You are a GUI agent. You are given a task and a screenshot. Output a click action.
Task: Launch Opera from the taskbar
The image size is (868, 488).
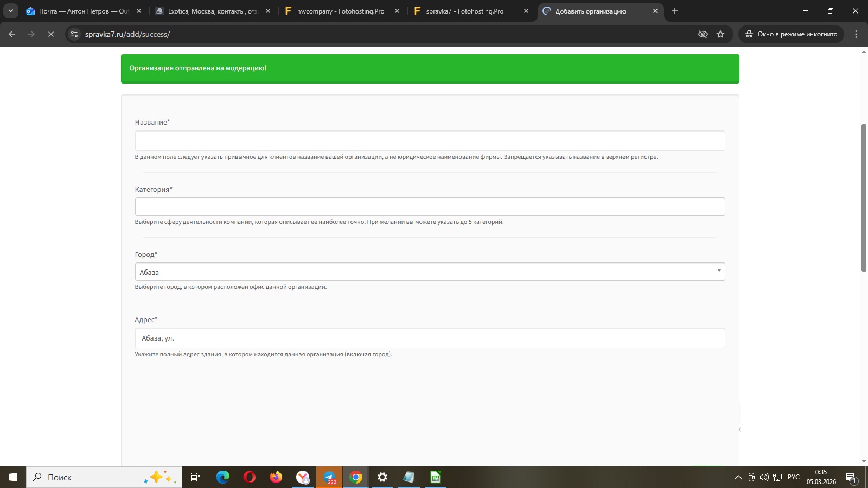click(x=250, y=477)
